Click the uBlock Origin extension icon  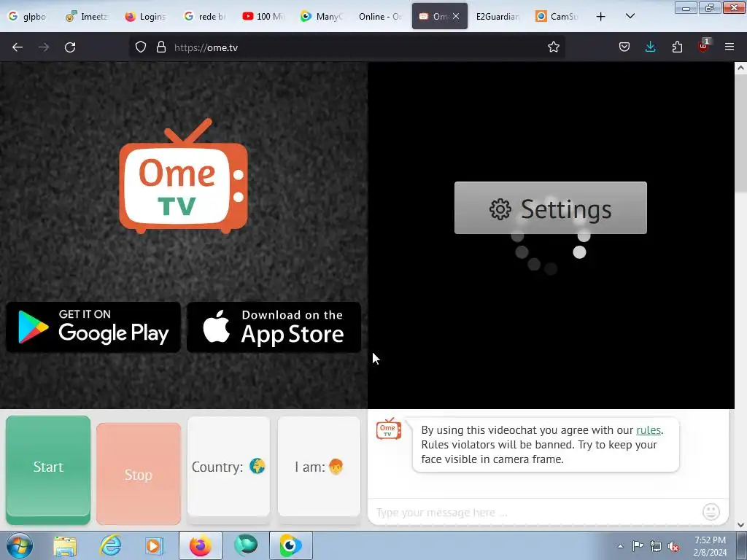tap(704, 46)
